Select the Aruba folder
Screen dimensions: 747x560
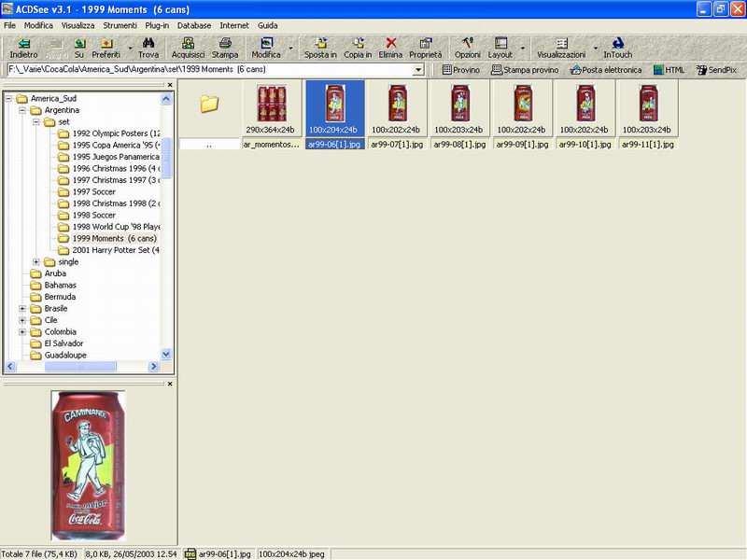click(x=49, y=273)
